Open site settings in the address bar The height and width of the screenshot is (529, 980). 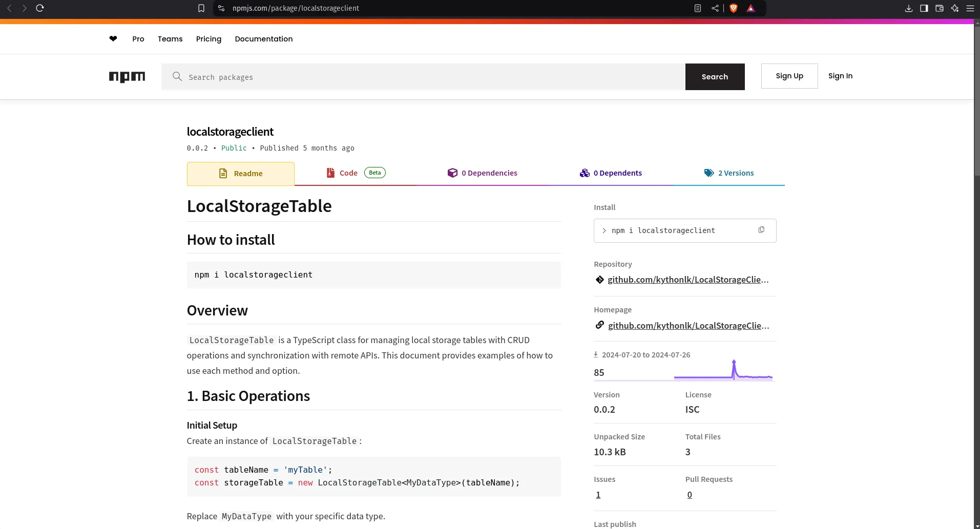pos(221,8)
